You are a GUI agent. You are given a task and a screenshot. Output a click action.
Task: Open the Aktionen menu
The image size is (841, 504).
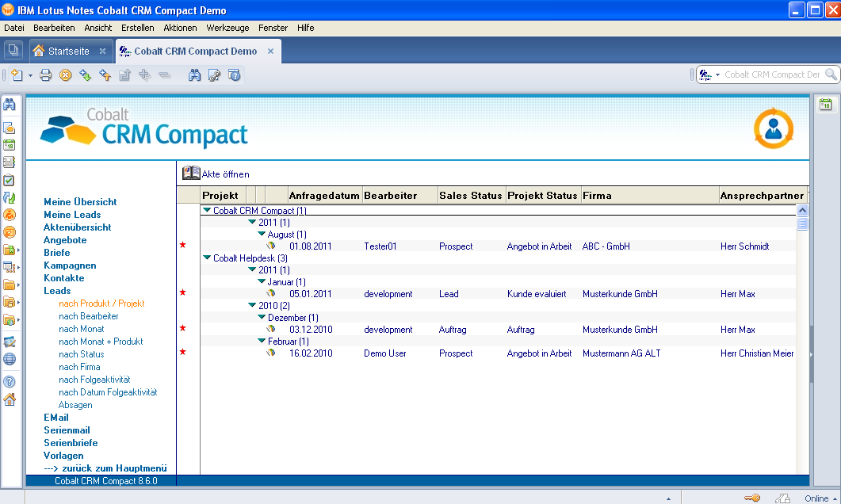pos(180,28)
